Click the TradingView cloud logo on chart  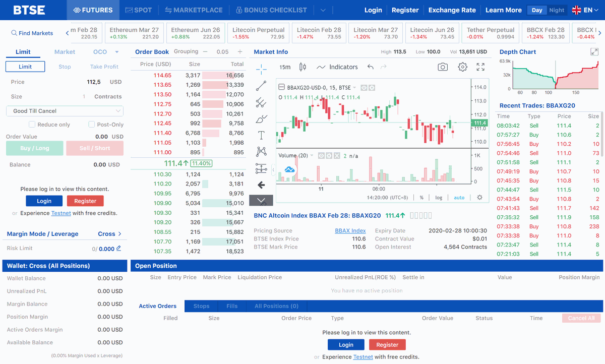point(289,170)
